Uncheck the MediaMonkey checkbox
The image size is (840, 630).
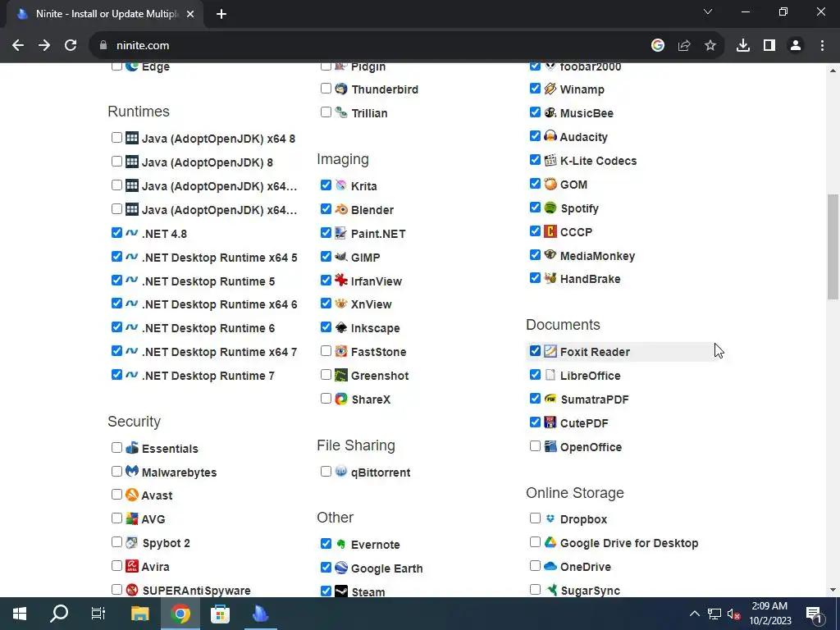click(535, 255)
